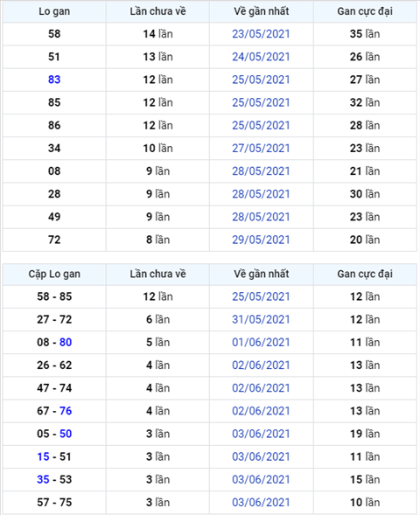Screen dimensions: 420x515
Task: Select the blue number 15 in pair 15 - 51
Action: 43,456
